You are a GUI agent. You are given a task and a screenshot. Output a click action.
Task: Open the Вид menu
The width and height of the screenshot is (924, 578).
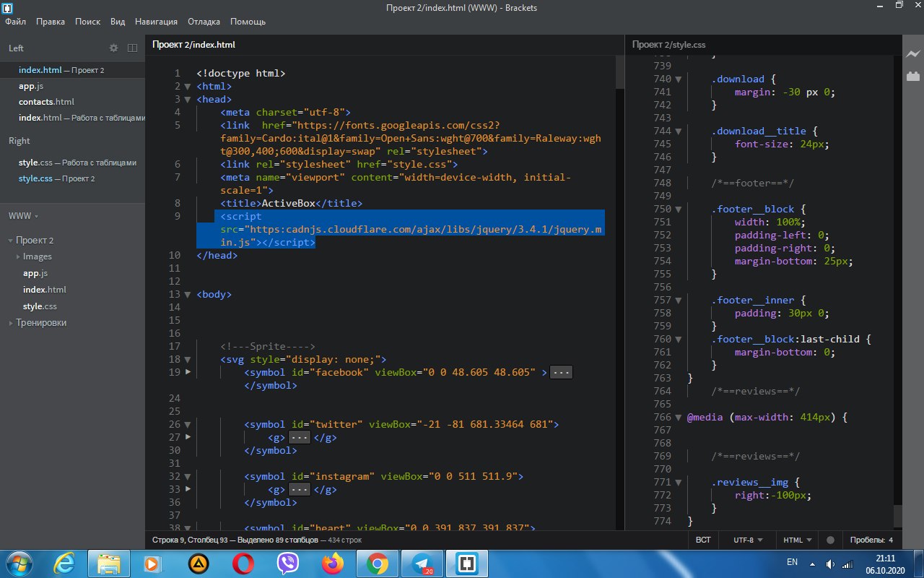coord(118,22)
